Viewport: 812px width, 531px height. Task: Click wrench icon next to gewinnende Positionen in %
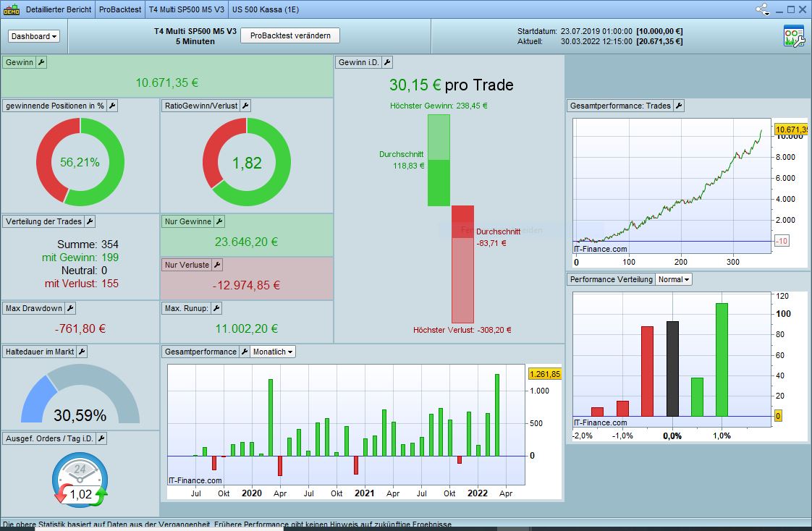pyautogui.click(x=112, y=106)
